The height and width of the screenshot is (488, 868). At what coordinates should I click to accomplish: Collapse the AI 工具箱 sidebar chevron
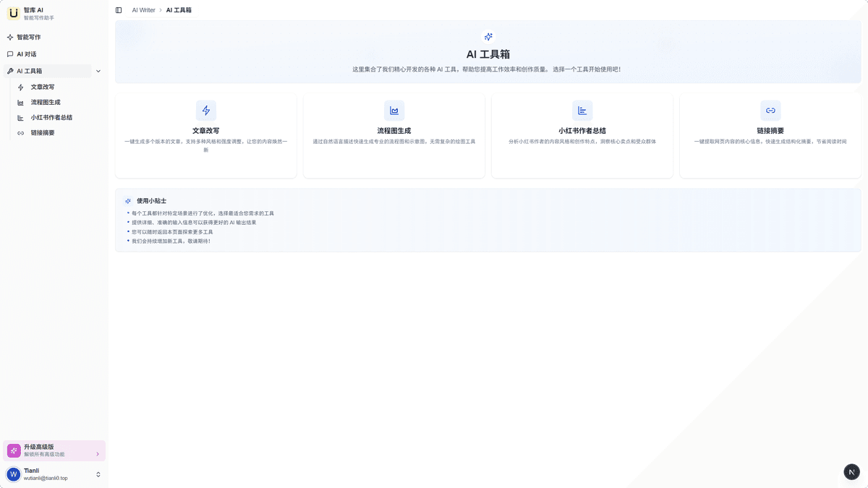coord(98,71)
